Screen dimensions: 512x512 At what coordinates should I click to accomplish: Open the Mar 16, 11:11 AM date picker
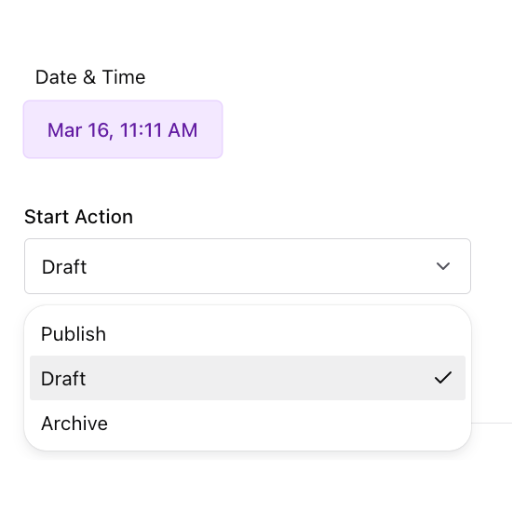coord(123,129)
